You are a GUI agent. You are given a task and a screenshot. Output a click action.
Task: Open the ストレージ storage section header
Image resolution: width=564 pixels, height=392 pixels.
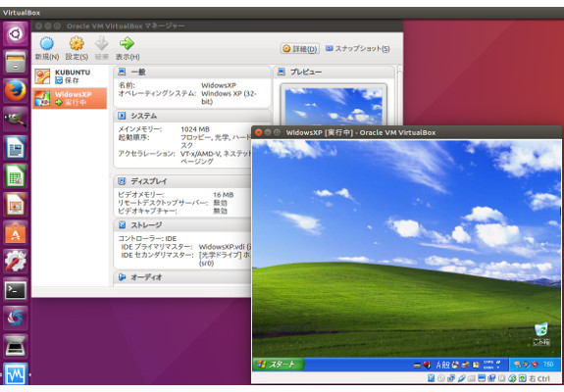[183, 225]
